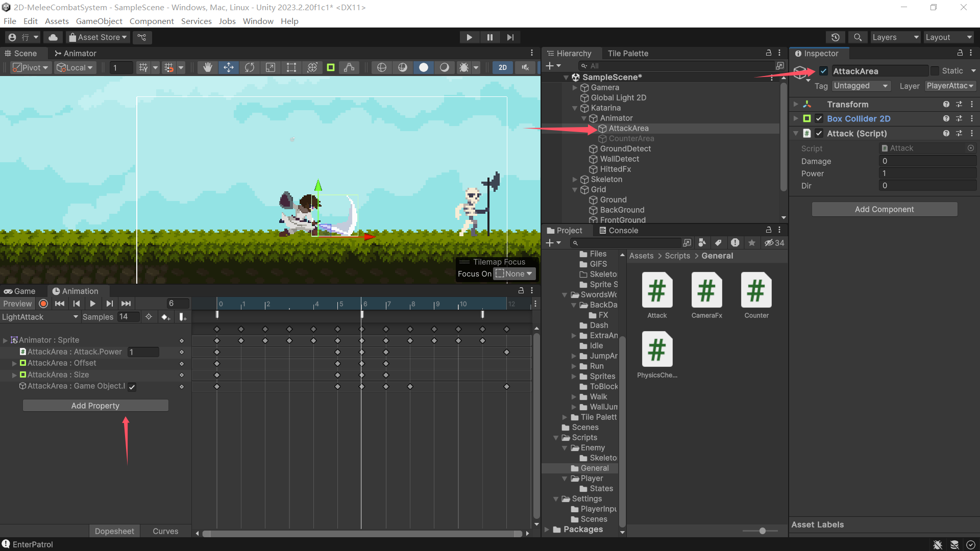Click the Add Component button
The height and width of the screenshot is (551, 980).
(x=885, y=209)
